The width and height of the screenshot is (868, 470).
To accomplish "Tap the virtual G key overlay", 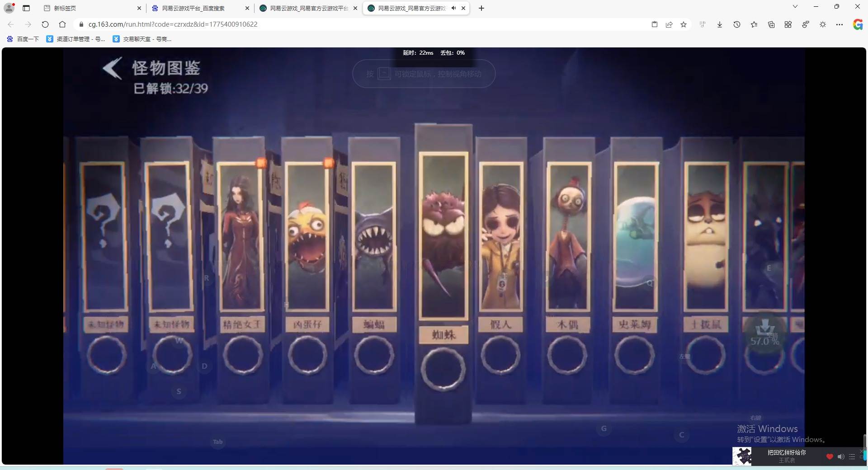I will tap(604, 428).
